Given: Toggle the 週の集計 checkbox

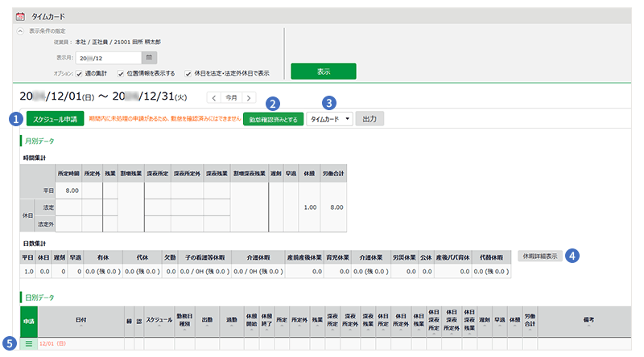Looking at the screenshot, I should point(79,72).
